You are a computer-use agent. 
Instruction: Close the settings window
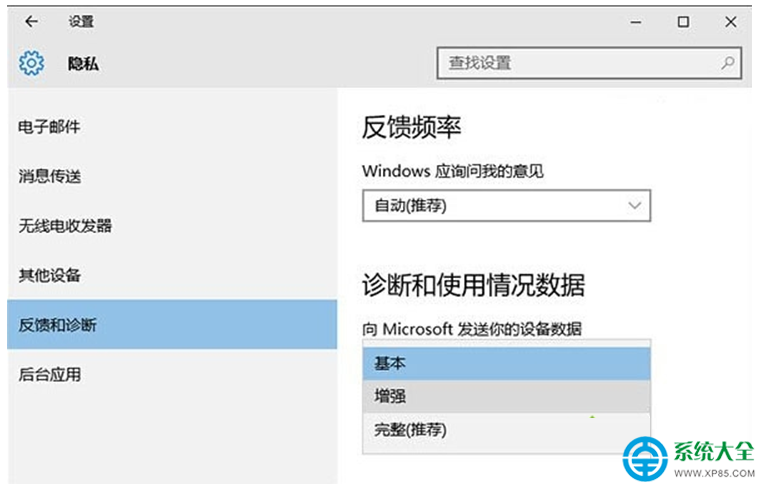[730, 22]
